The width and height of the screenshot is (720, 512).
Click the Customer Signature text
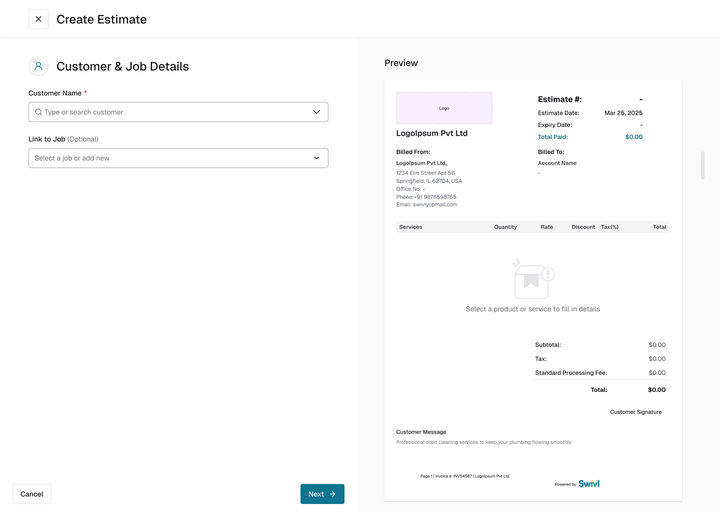tap(636, 412)
